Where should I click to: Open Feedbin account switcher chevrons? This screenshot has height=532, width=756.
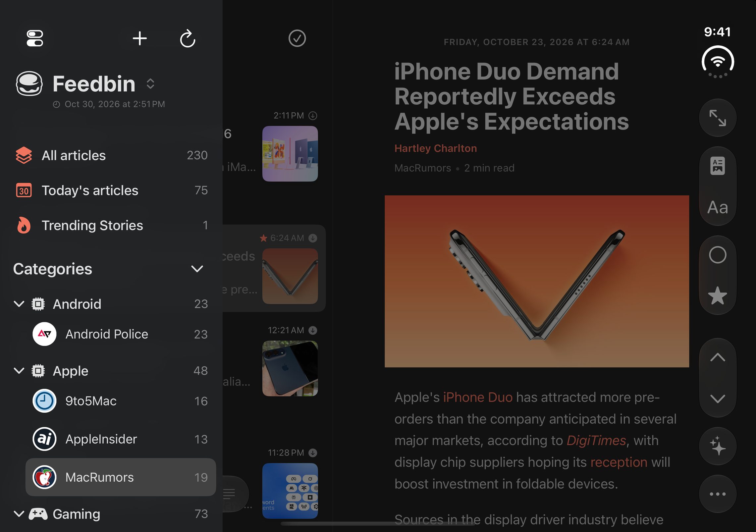[x=150, y=84]
